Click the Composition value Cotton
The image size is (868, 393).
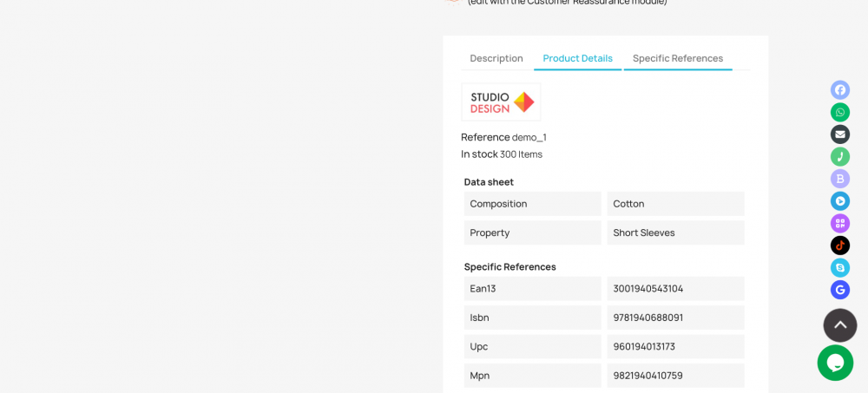click(629, 204)
